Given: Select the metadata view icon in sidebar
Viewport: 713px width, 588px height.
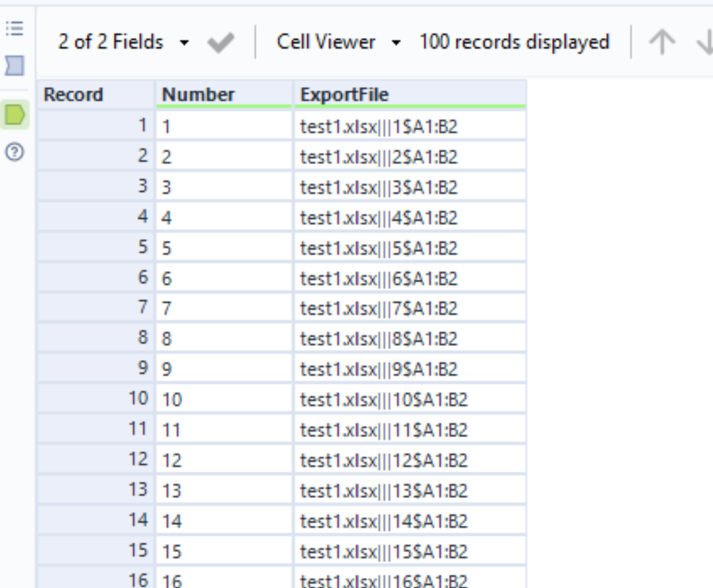Looking at the screenshot, I should pyautogui.click(x=15, y=66).
